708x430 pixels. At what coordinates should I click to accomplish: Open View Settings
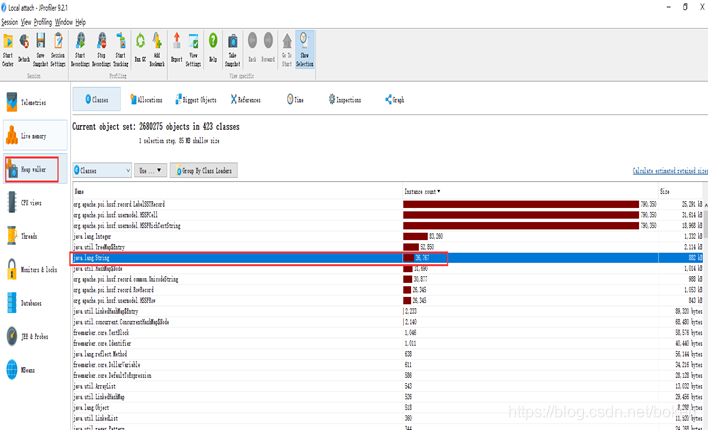pyautogui.click(x=193, y=50)
